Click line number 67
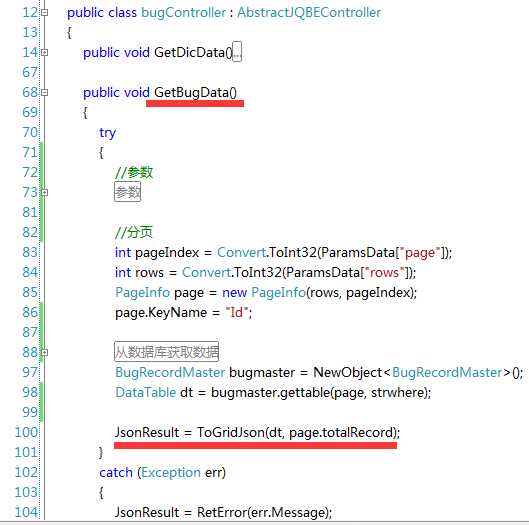 pos(30,73)
